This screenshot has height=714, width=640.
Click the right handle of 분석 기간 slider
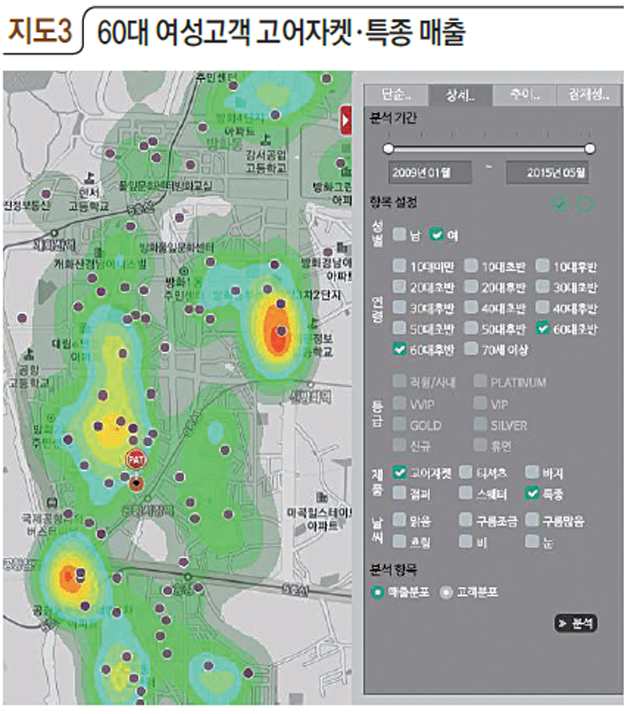[590, 149]
